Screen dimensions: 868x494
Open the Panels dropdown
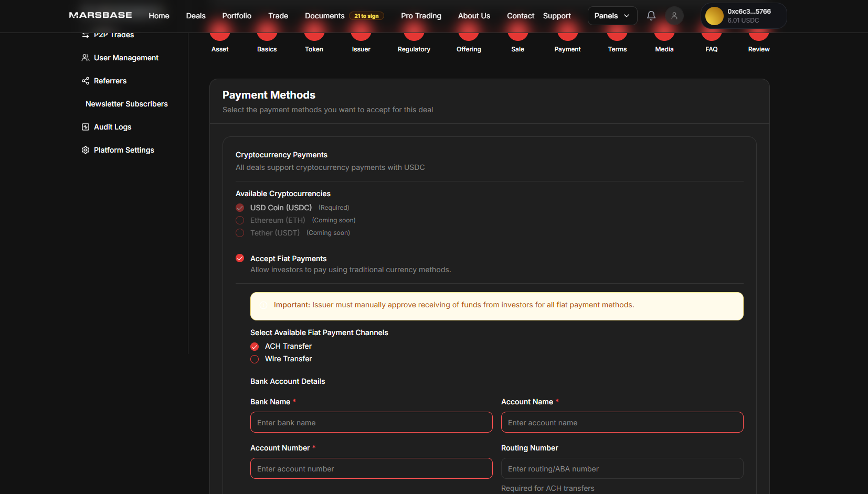pyautogui.click(x=612, y=16)
